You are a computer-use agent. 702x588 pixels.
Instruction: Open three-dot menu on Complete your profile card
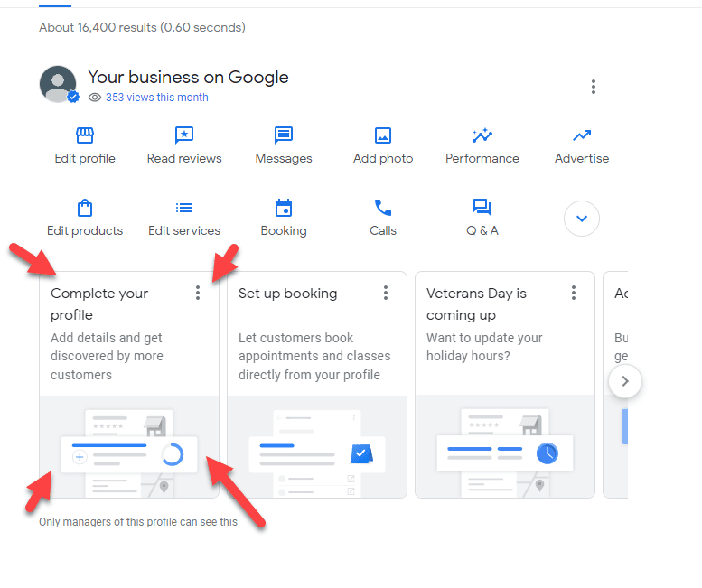coord(198,293)
